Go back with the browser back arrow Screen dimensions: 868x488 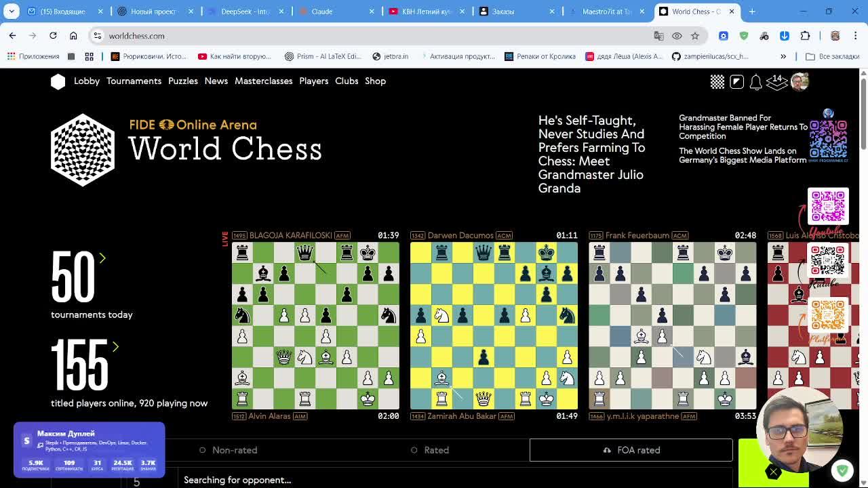pyautogui.click(x=12, y=36)
